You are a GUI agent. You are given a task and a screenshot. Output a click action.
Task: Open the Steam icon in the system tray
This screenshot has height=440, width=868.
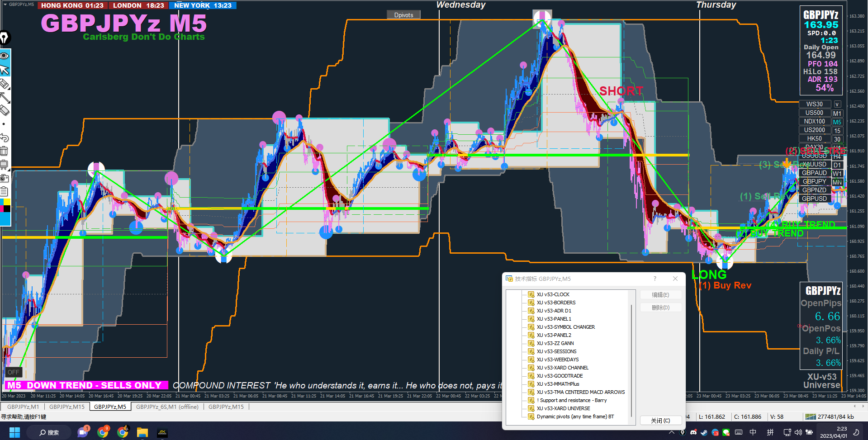tap(704, 432)
